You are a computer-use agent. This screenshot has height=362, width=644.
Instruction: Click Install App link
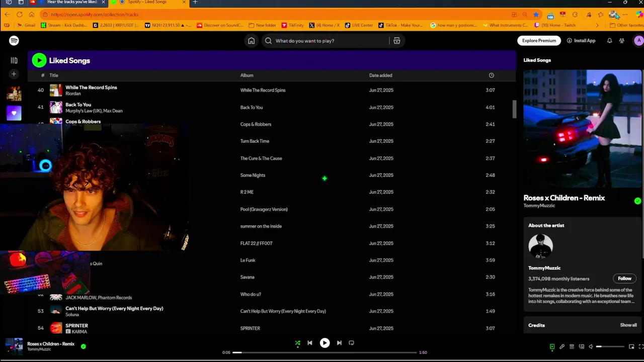(581, 41)
